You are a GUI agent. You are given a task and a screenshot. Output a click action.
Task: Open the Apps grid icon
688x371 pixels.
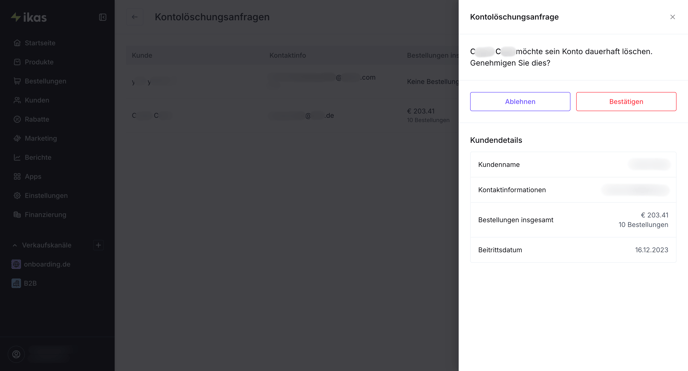(17, 177)
